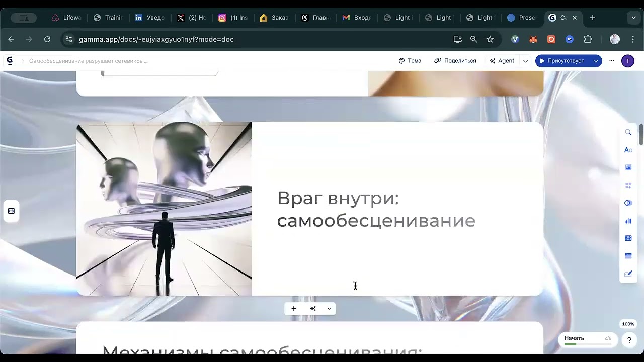Open the Chrome profile avatar
This screenshot has width=644, height=362.
click(x=615, y=39)
